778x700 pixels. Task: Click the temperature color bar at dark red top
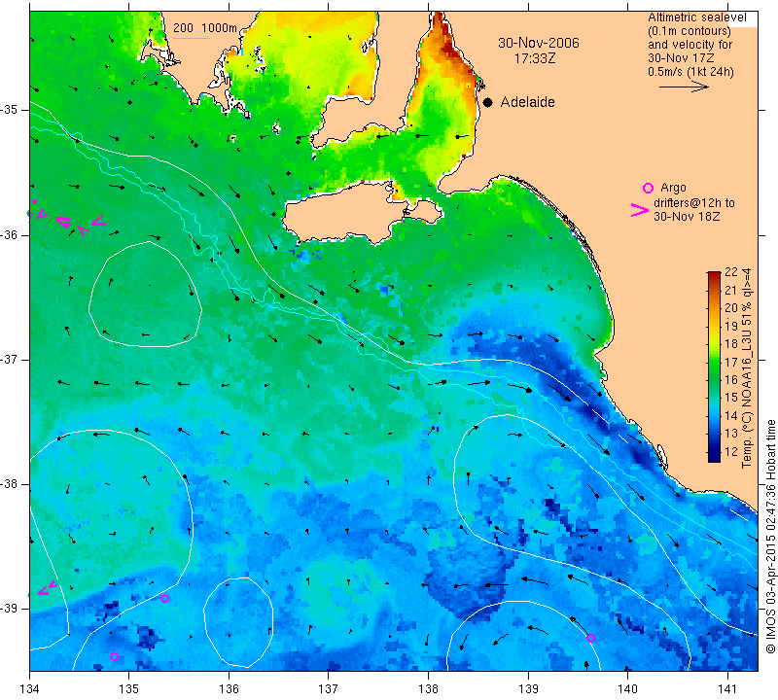click(x=714, y=275)
